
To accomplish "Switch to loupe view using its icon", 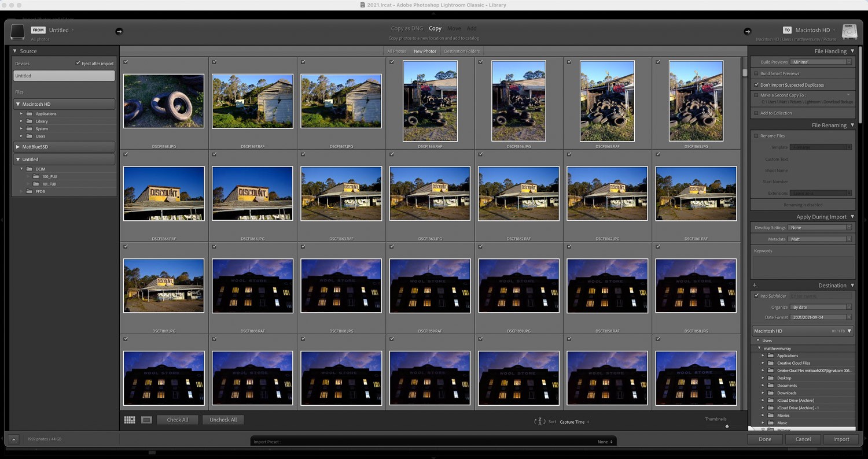I will (x=146, y=420).
